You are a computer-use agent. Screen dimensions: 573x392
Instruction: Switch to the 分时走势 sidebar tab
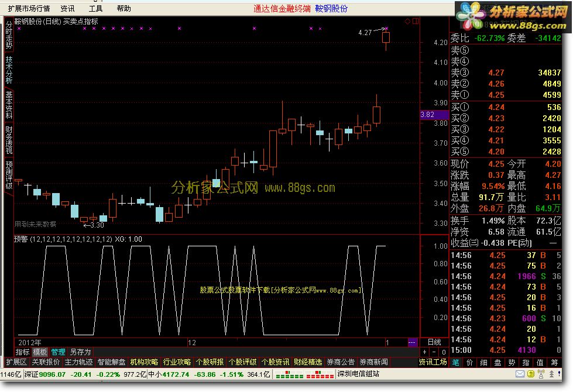coord(9,35)
